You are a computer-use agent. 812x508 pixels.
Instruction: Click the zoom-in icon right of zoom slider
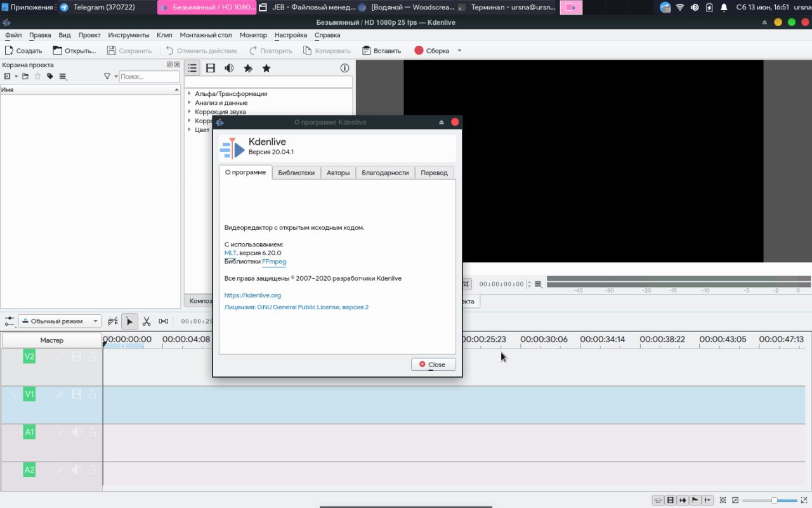[804, 500]
